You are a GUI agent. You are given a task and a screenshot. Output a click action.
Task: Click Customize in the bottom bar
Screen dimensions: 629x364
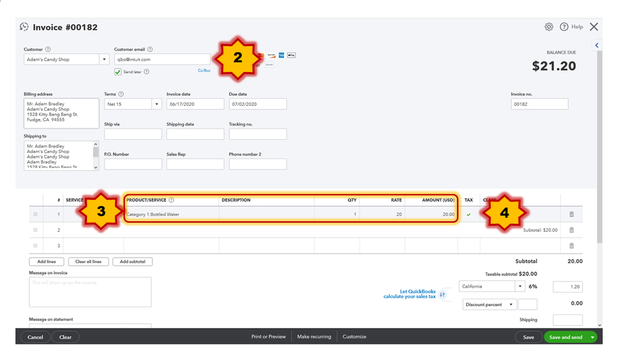coord(354,337)
